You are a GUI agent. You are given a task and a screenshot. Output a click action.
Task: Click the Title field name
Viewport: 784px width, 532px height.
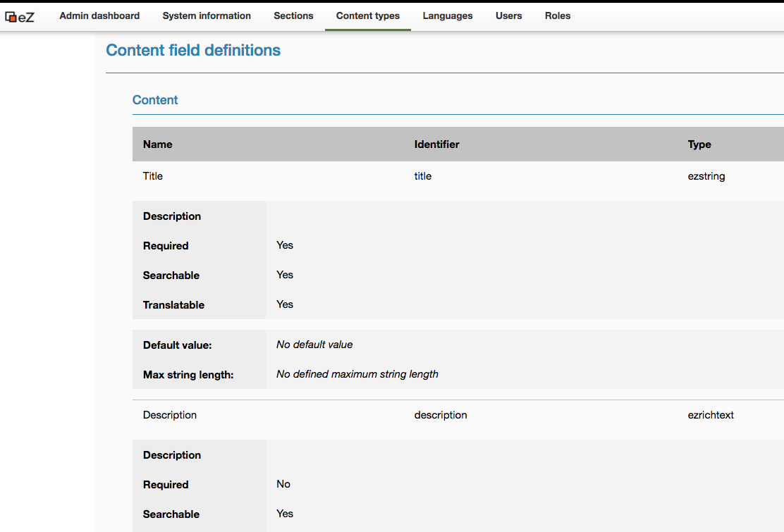point(153,176)
